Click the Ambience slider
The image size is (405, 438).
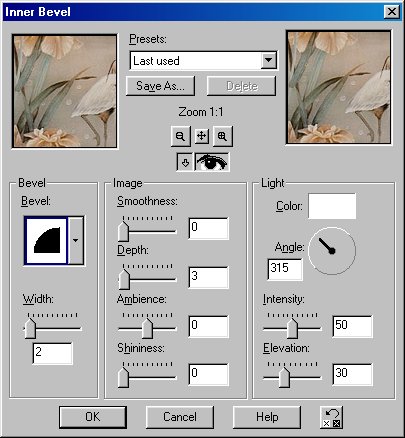(x=147, y=326)
